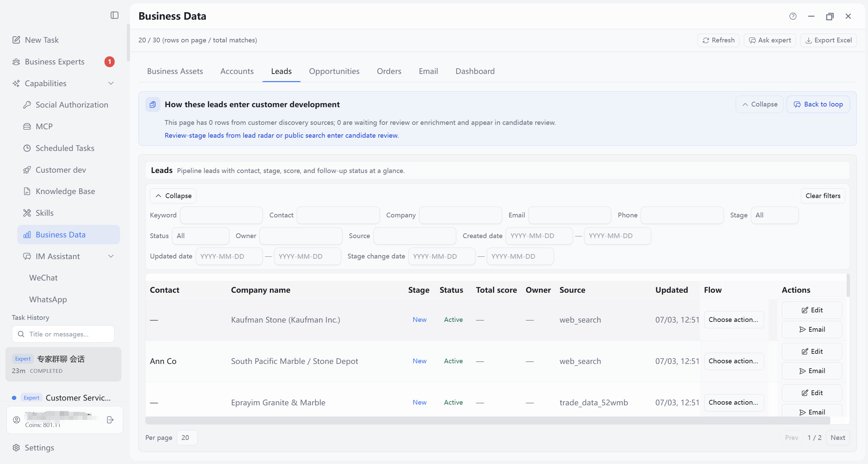Open Settings at sidebar bottom
The width and height of the screenshot is (868, 464).
[39, 448]
